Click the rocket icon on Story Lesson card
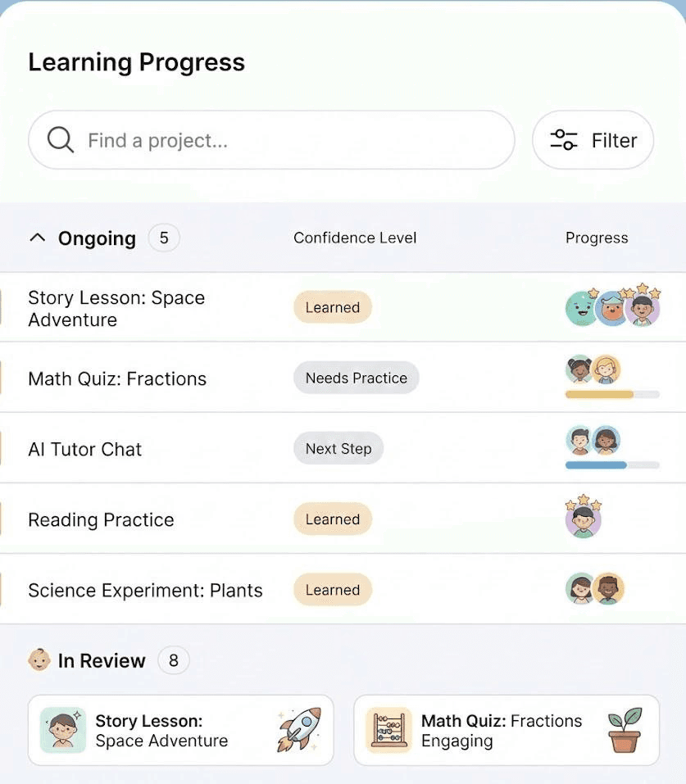686x784 pixels. 298,729
